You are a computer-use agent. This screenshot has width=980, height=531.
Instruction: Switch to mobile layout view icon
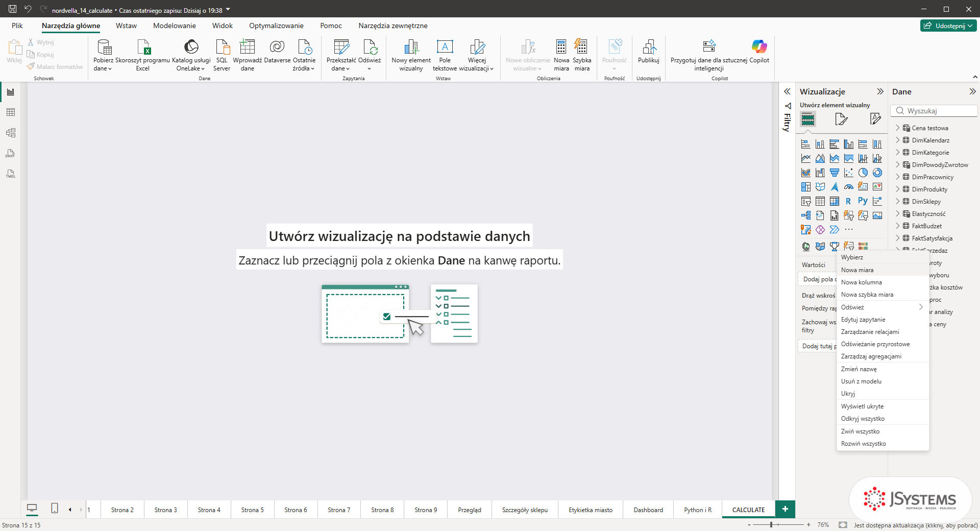pos(55,509)
